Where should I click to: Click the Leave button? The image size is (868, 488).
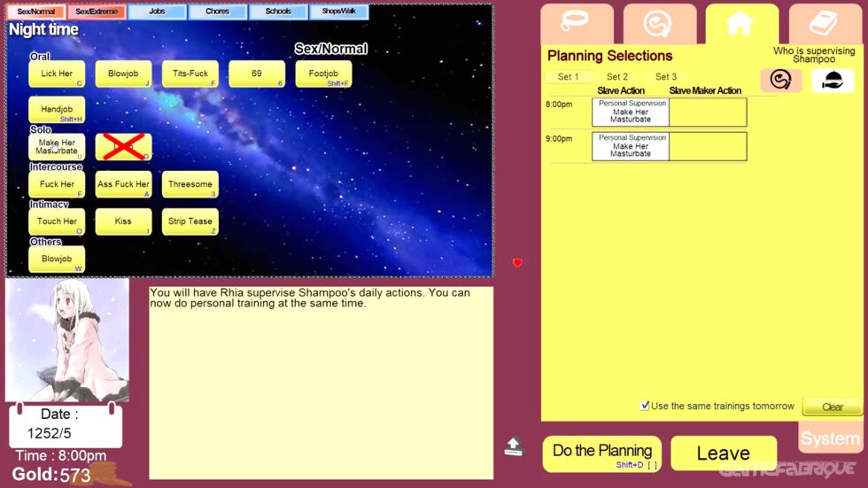[x=723, y=453]
